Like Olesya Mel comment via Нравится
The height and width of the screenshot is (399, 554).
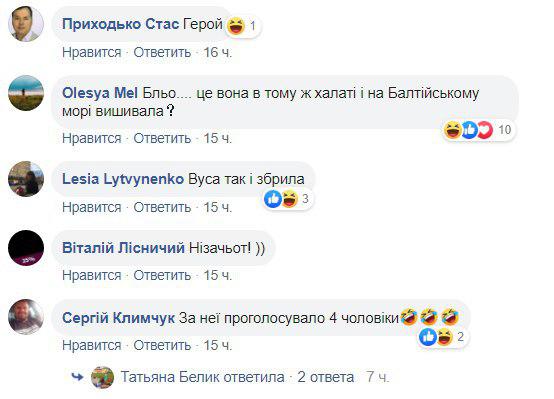[92, 138]
